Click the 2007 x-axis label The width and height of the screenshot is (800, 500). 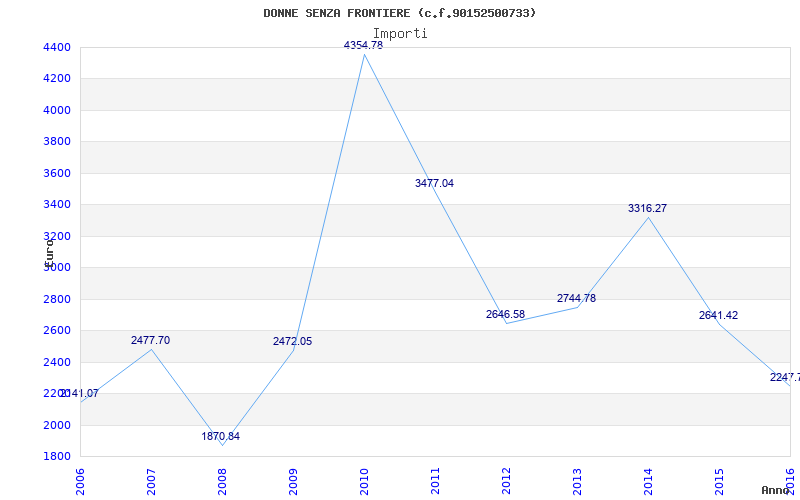click(x=151, y=481)
